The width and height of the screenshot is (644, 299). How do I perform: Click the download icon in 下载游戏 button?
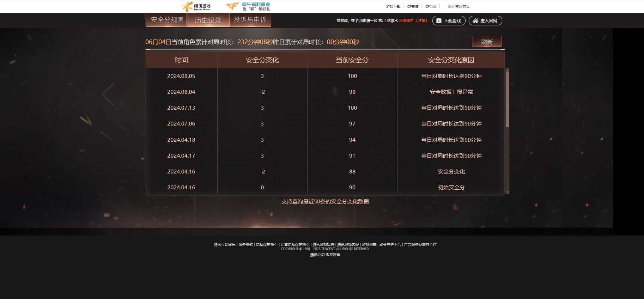439,21
